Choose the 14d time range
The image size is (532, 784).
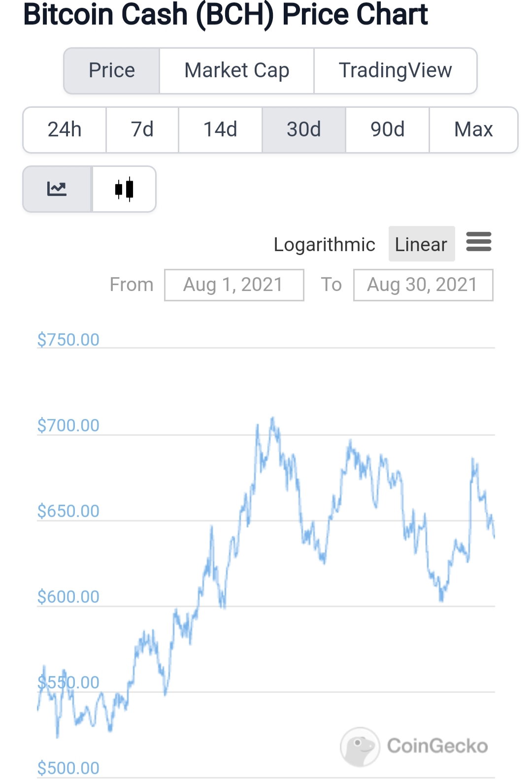point(220,130)
